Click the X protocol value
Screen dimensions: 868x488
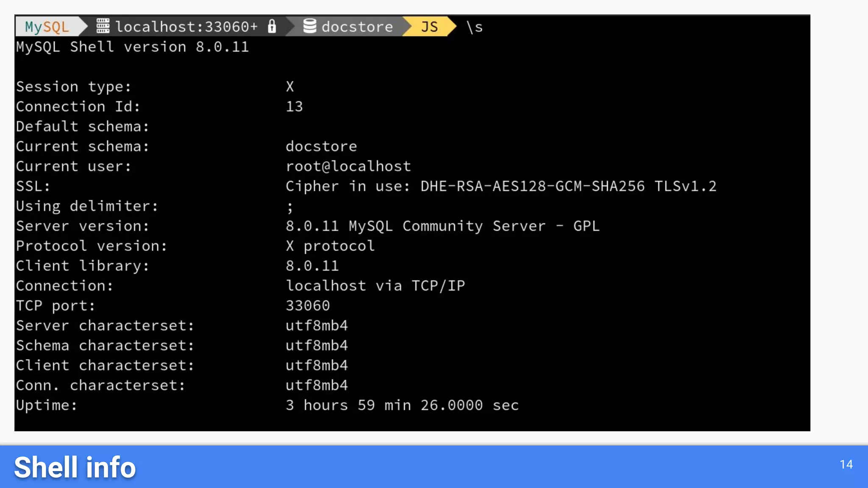click(330, 246)
